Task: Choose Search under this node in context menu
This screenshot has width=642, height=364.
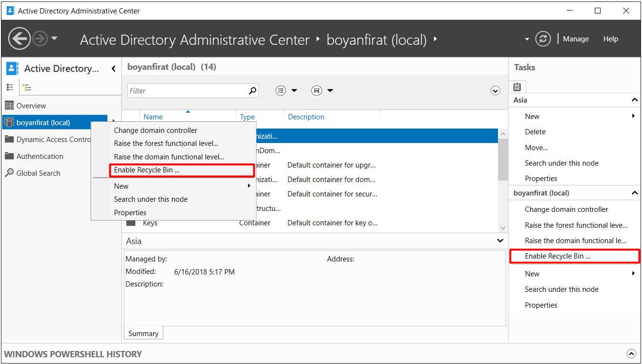Action: point(151,199)
